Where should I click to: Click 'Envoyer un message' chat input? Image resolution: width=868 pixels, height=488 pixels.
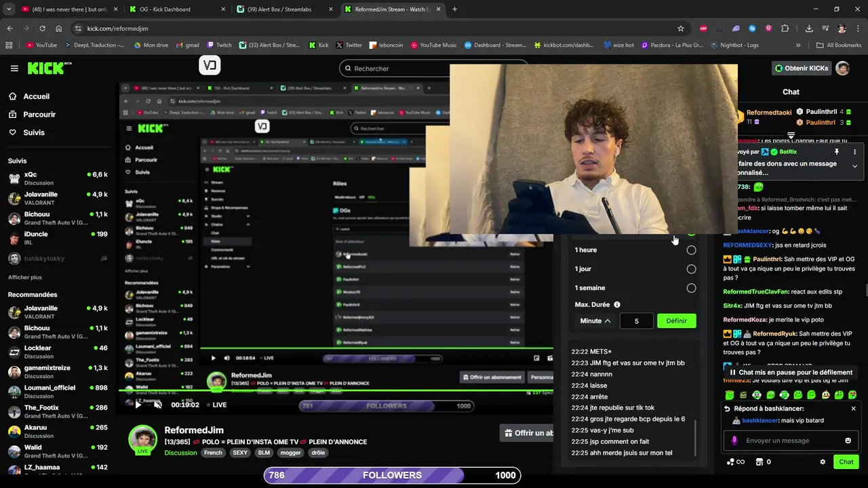coord(792,441)
